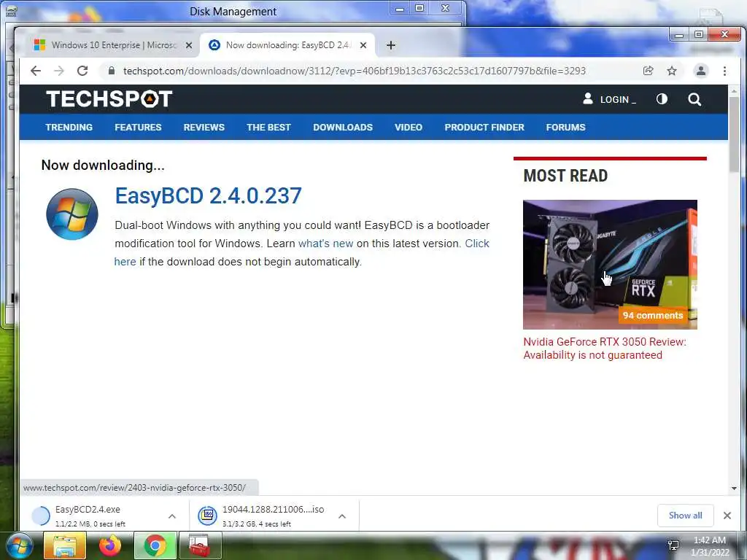The height and width of the screenshot is (560, 747).
Task: Toggle dark mode contrast icon
Action: 662,99
